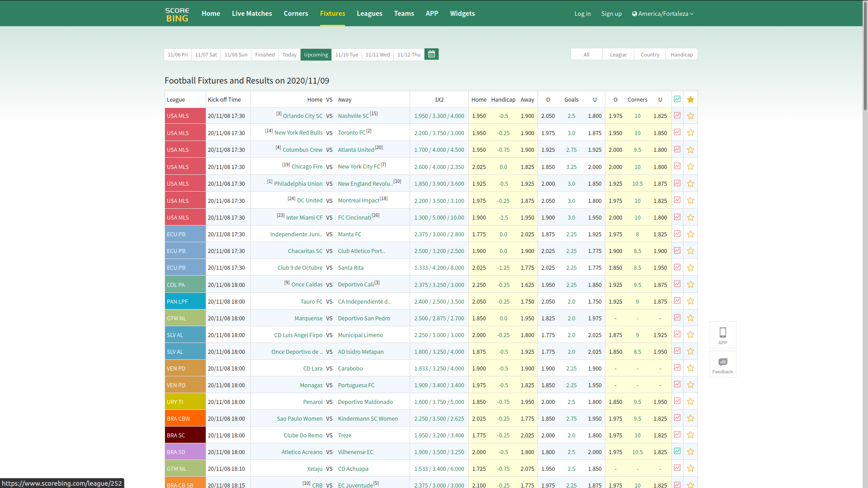Toggle the favorites star in table header

[x=690, y=99]
